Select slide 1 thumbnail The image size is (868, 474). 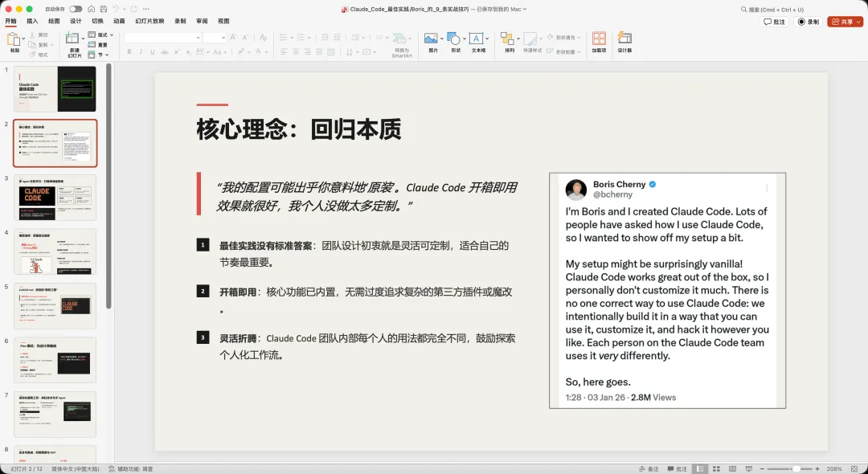(x=55, y=89)
